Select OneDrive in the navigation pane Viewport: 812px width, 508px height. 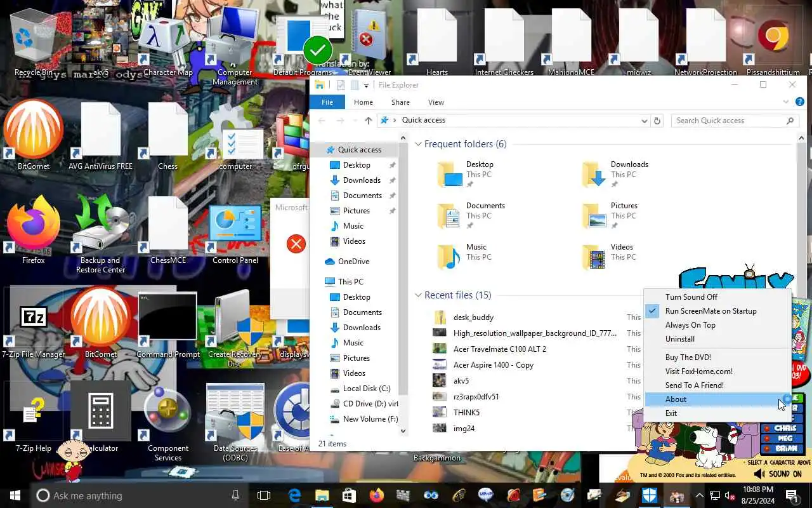[x=353, y=262]
